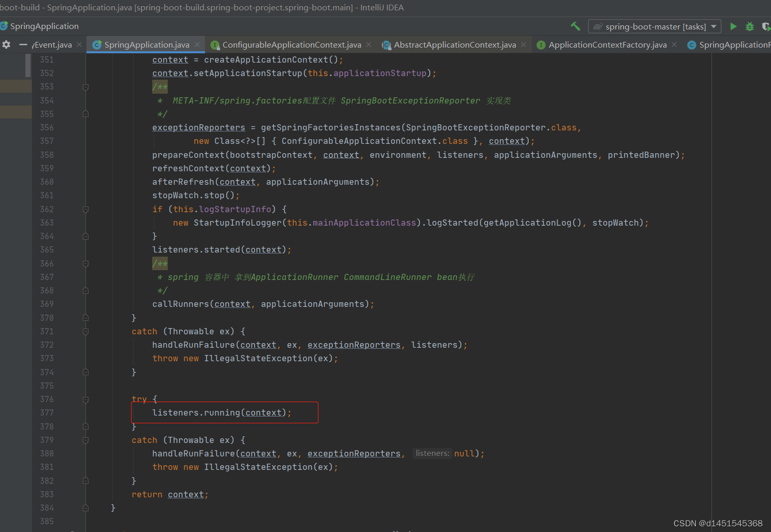Open the spring-boot-master [tasks] run configuration dropdown
Screen dimensions: 771x532
click(x=654, y=26)
